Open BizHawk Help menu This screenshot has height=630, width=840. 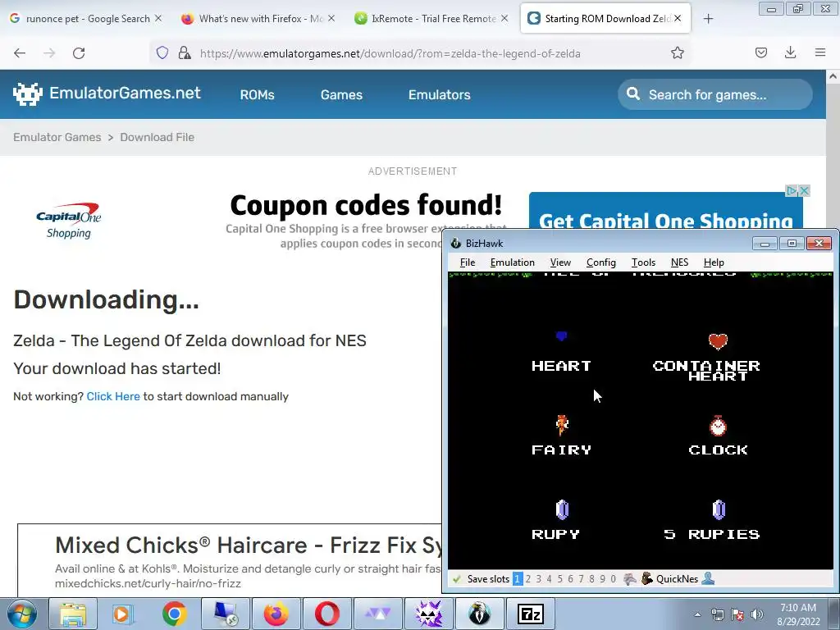tap(714, 262)
